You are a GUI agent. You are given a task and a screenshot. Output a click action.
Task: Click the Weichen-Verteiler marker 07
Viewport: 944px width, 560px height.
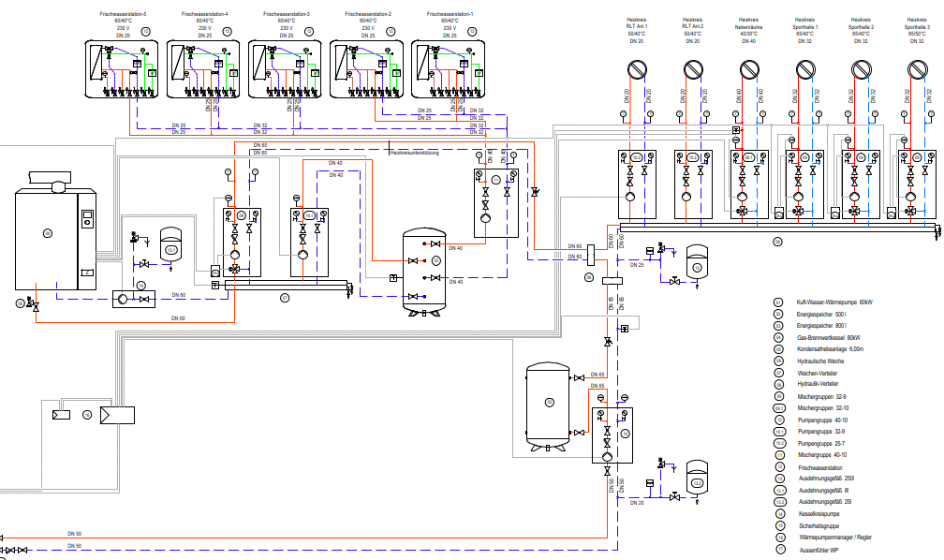[x=285, y=298]
